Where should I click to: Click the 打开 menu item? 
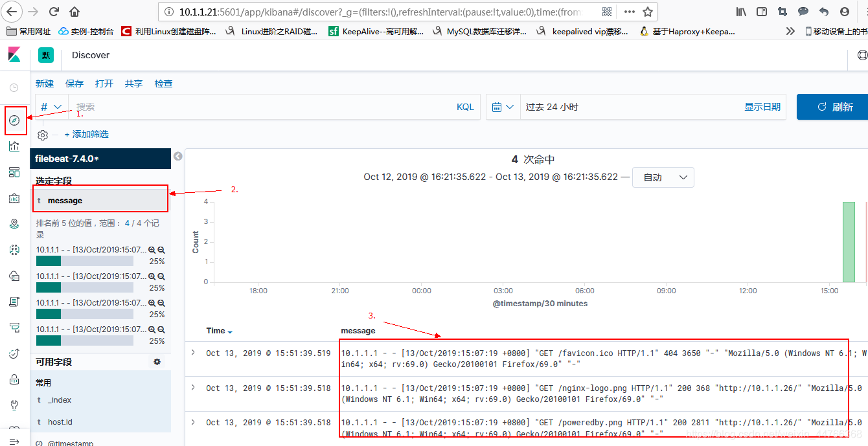click(104, 84)
